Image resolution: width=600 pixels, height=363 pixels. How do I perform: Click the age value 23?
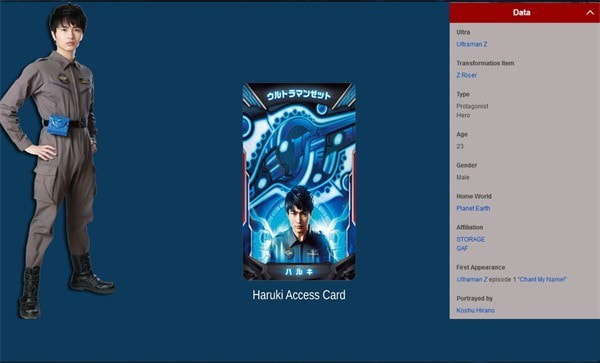click(460, 147)
